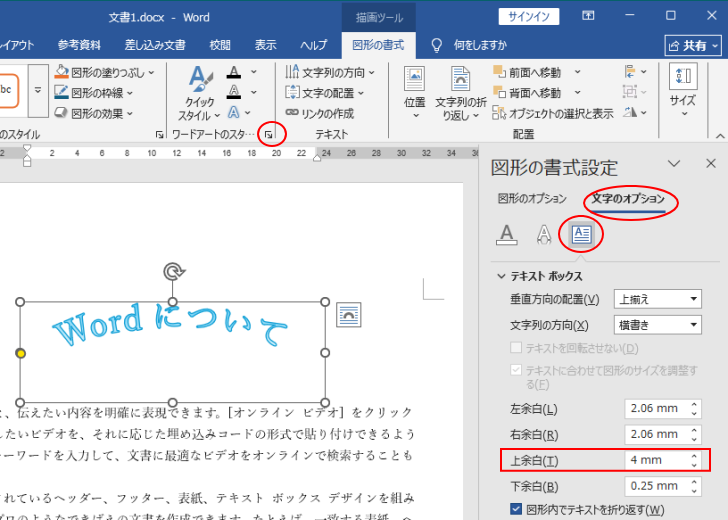This screenshot has height=520, width=728.
Task: Select the 図形の書式 tab
Action: tap(378, 45)
